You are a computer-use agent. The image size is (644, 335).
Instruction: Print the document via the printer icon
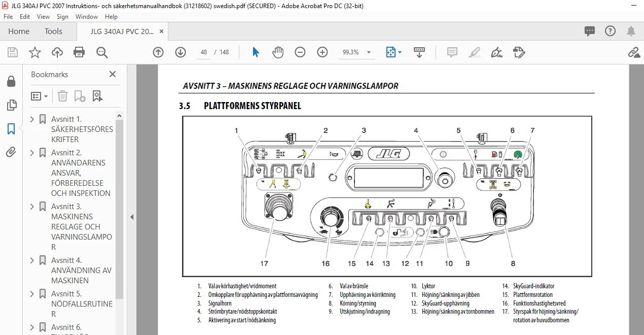pos(79,52)
